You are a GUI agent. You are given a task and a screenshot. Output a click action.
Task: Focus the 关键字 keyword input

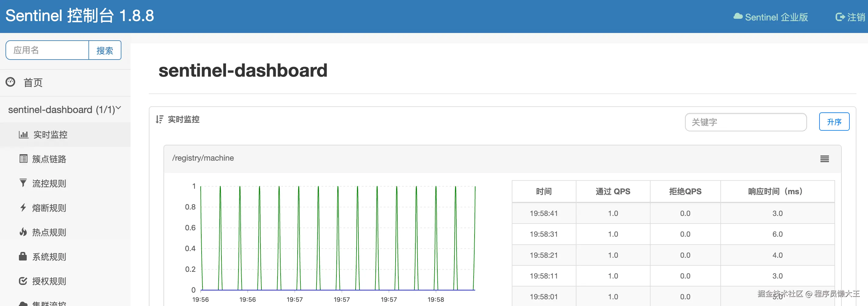[x=746, y=122]
